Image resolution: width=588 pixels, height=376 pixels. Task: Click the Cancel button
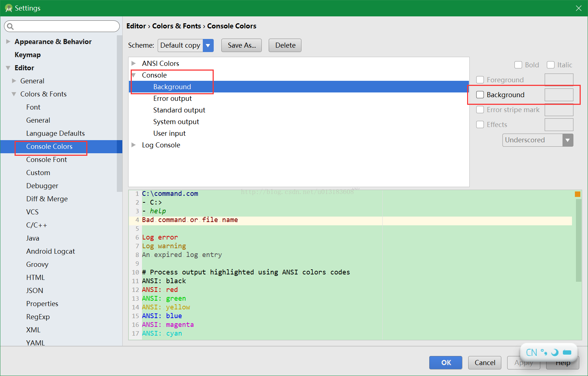(485, 363)
